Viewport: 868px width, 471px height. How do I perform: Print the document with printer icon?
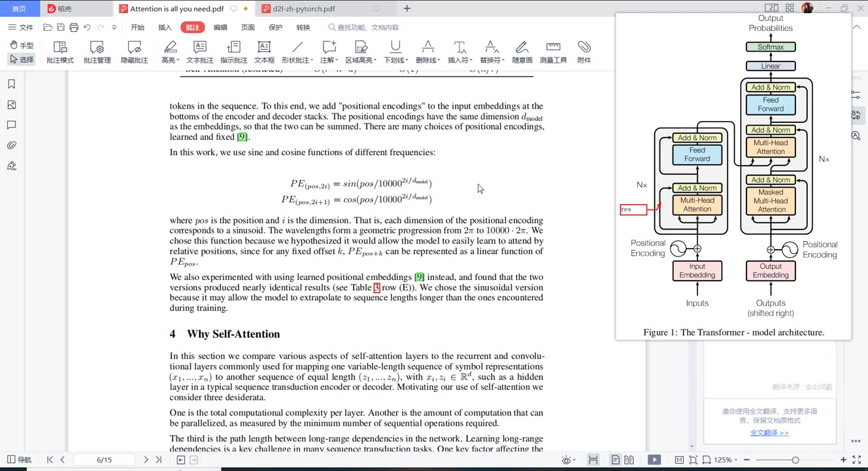pyautogui.click(x=74, y=27)
